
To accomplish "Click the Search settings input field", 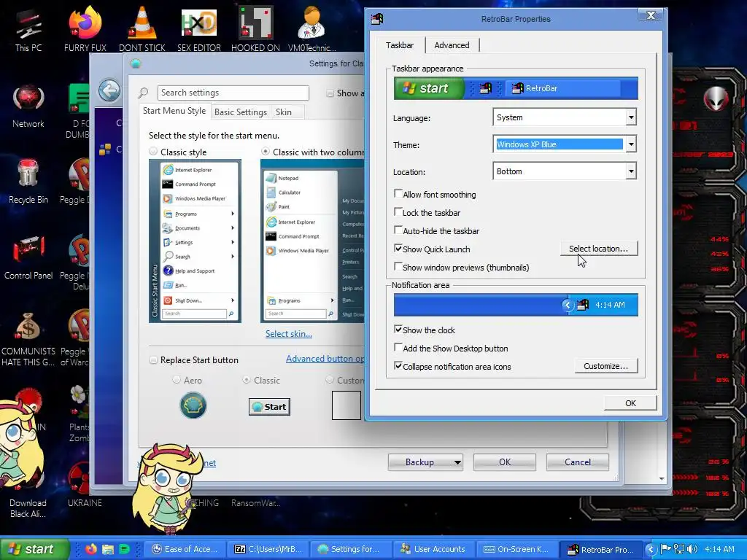I will click(x=233, y=93).
